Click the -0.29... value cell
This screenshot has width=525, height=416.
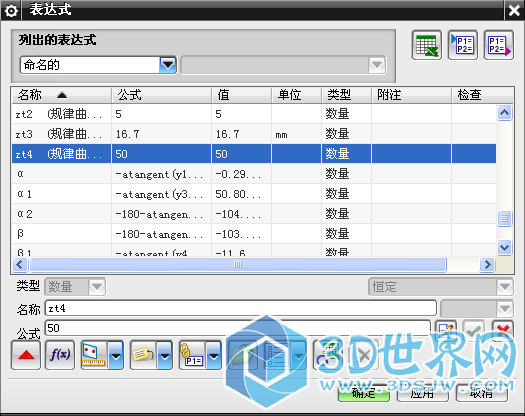pyautogui.click(x=241, y=174)
